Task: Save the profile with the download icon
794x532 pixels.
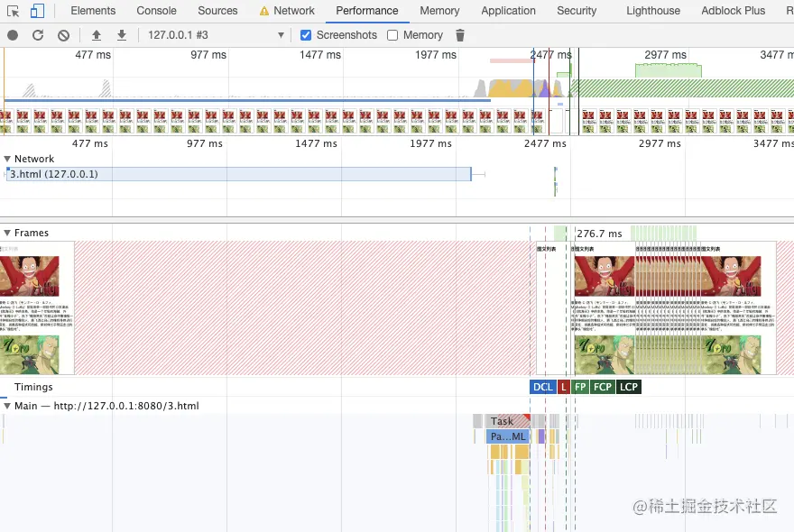Action: click(x=122, y=35)
